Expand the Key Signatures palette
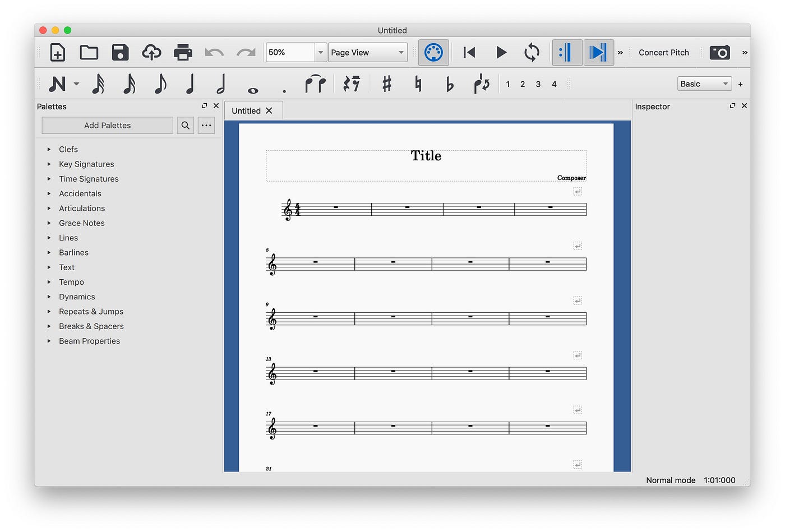 86,164
